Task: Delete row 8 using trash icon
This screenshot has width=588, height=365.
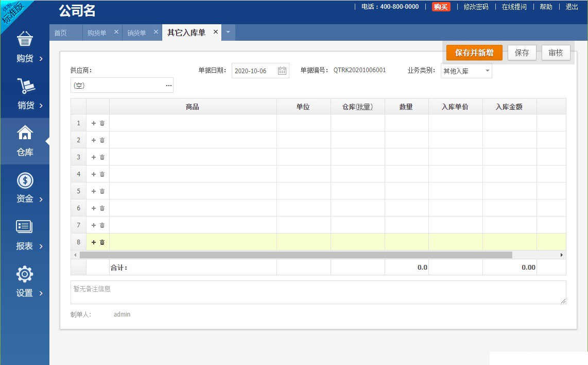Action: pos(102,242)
